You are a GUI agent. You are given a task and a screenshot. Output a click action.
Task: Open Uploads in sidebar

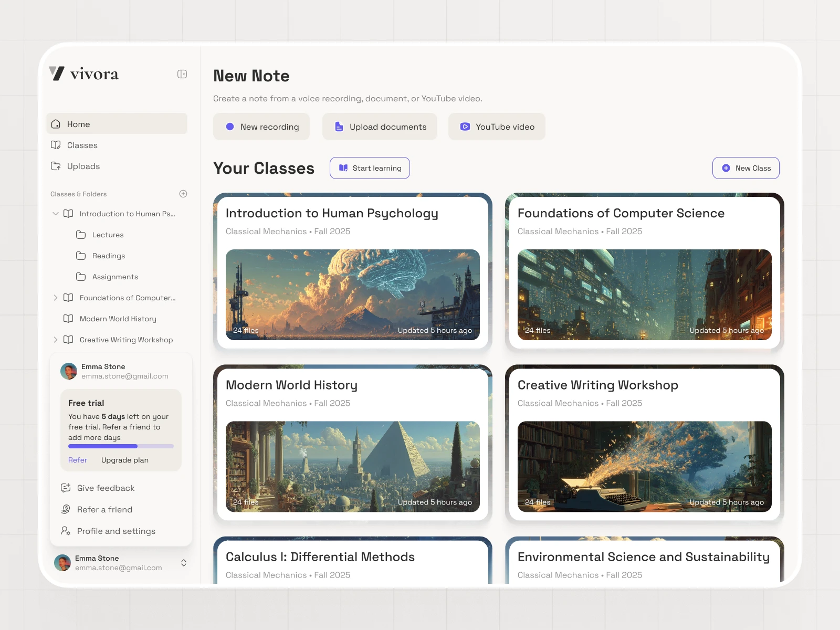coord(117,166)
